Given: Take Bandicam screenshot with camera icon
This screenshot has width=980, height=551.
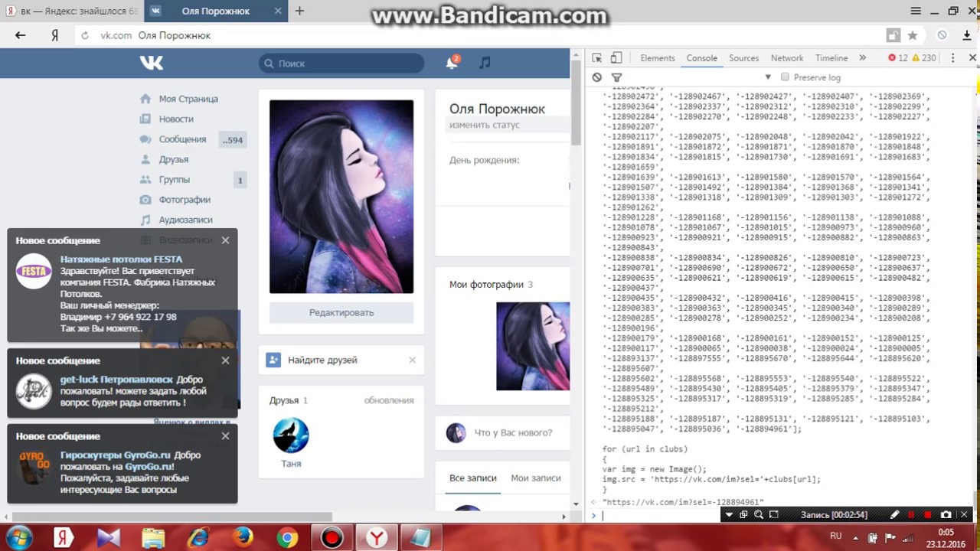Looking at the screenshot, I should [946, 515].
